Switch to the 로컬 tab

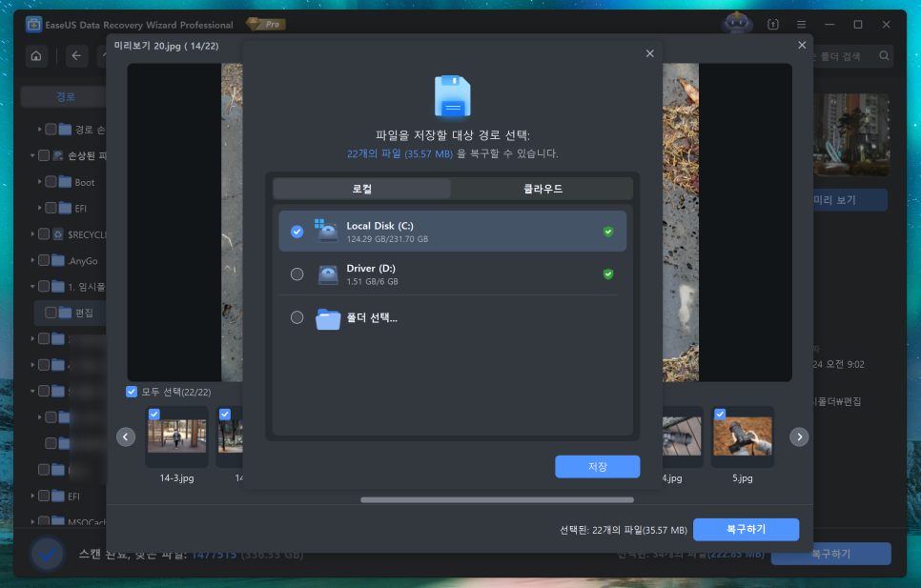click(x=362, y=189)
